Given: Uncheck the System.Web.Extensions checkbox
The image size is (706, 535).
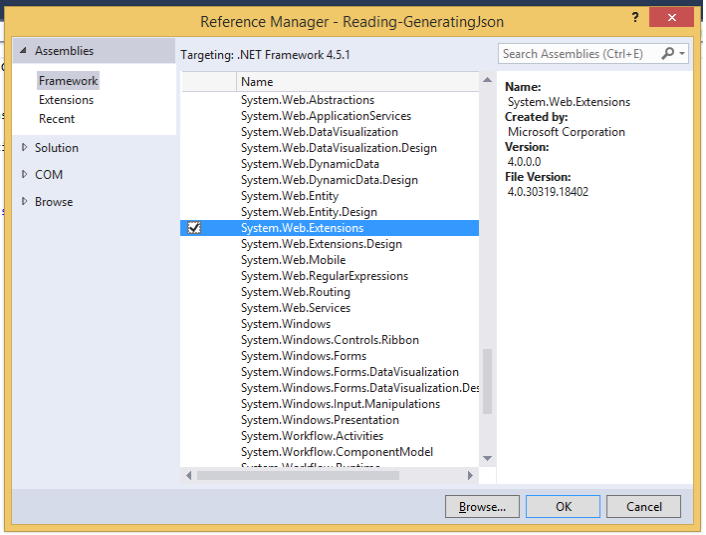Looking at the screenshot, I should [x=194, y=228].
